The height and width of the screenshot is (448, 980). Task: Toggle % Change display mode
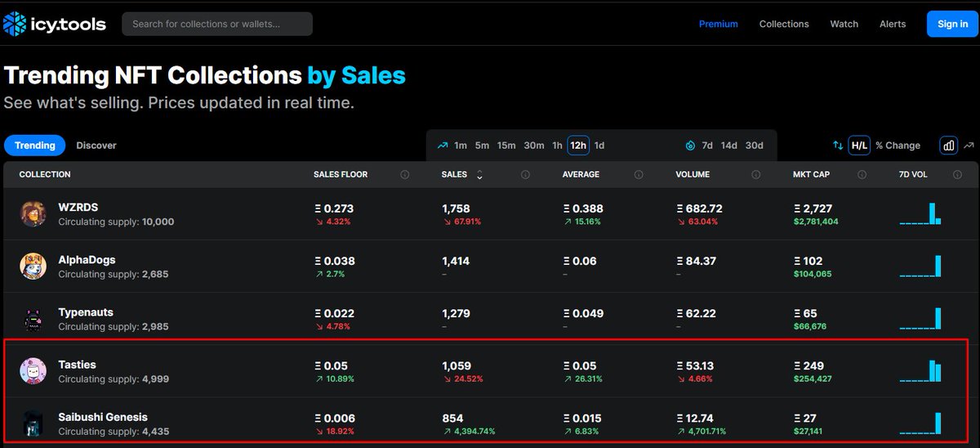point(898,146)
